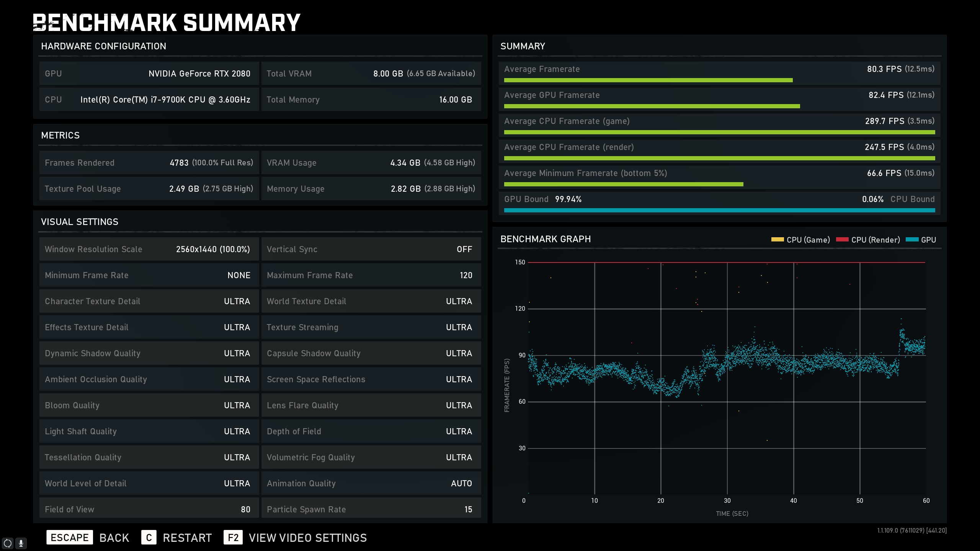Viewport: 980px width, 551px height.
Task: Select the Minimum Frame Rate NONE row
Action: [149, 275]
